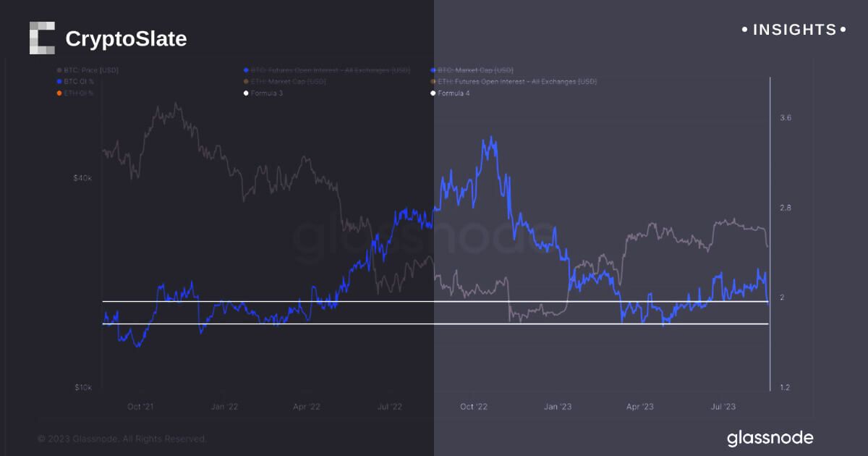Click the CryptoSlate logo icon
Viewport: 868px width, 456px height.
42,38
